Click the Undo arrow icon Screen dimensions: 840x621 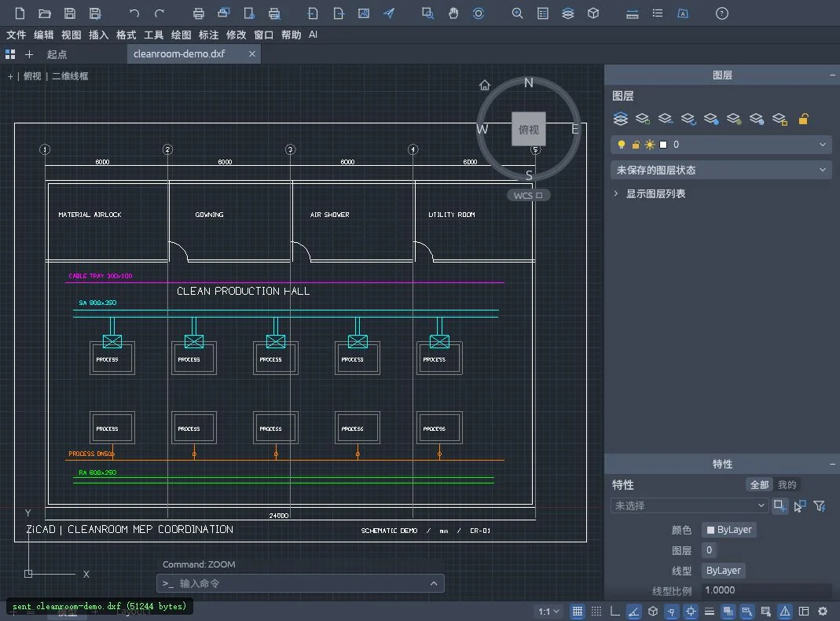(x=134, y=13)
